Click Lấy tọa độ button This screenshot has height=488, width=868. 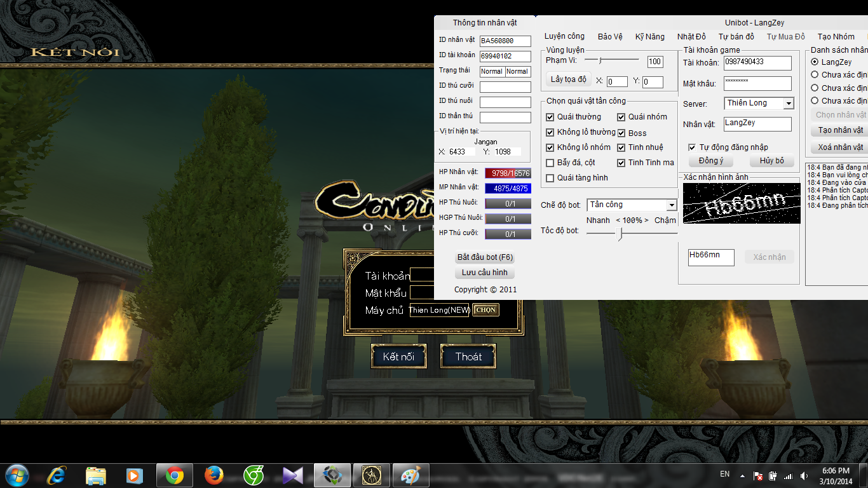point(569,79)
